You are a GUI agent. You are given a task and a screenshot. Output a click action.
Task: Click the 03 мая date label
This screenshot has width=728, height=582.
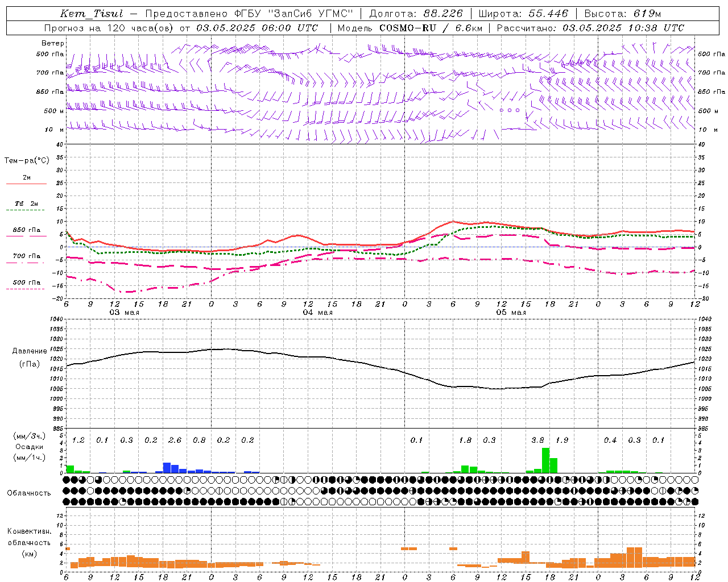(x=125, y=313)
